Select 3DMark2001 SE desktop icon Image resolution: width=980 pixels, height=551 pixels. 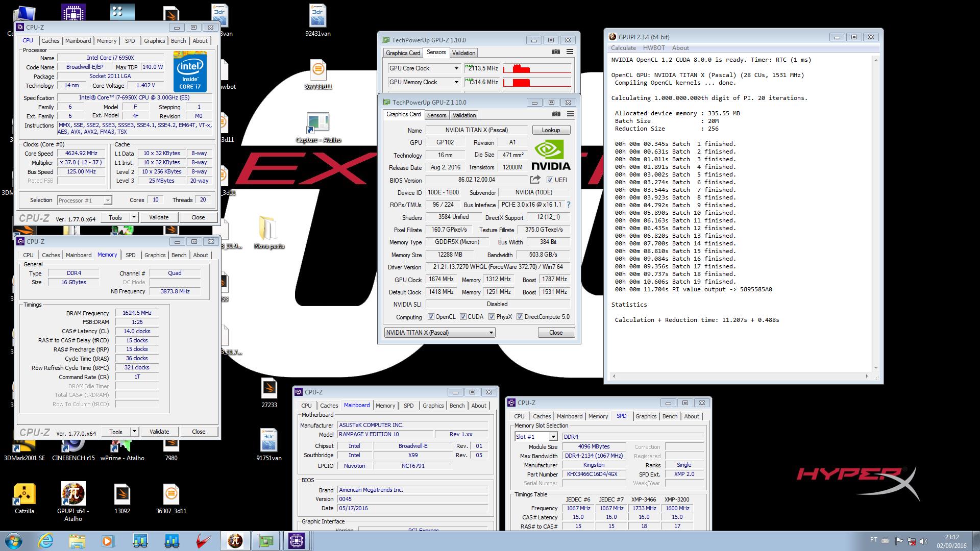24,449
